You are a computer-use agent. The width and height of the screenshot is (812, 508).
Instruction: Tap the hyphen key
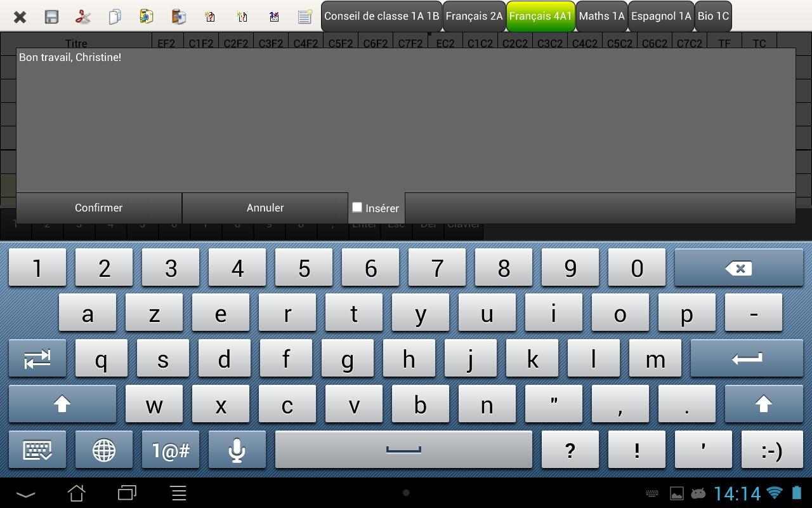tap(754, 312)
